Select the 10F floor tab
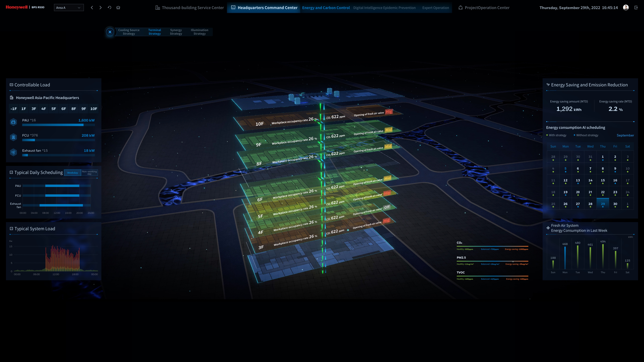Viewport: 644px width, 362px height. [93, 109]
